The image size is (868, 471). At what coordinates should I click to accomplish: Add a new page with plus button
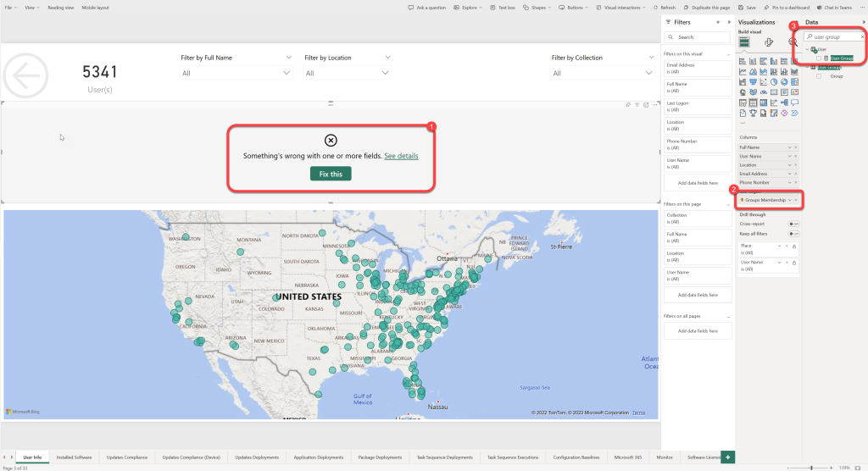[728, 457]
